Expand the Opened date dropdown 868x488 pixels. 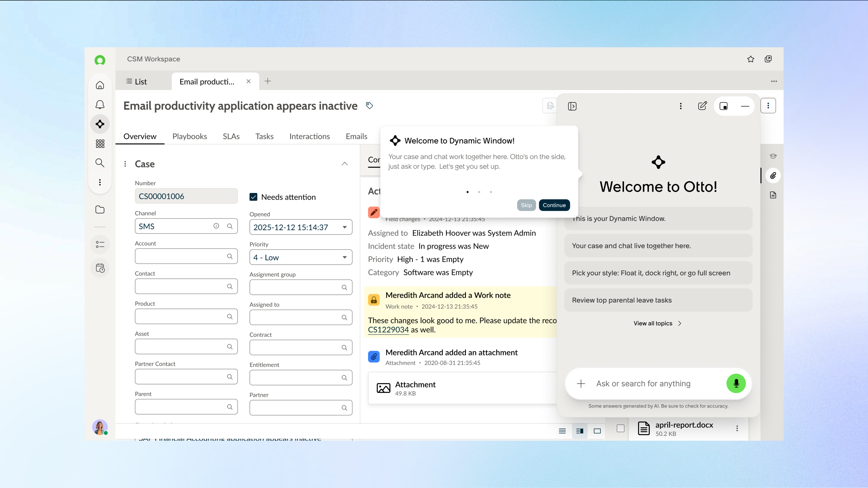(344, 227)
